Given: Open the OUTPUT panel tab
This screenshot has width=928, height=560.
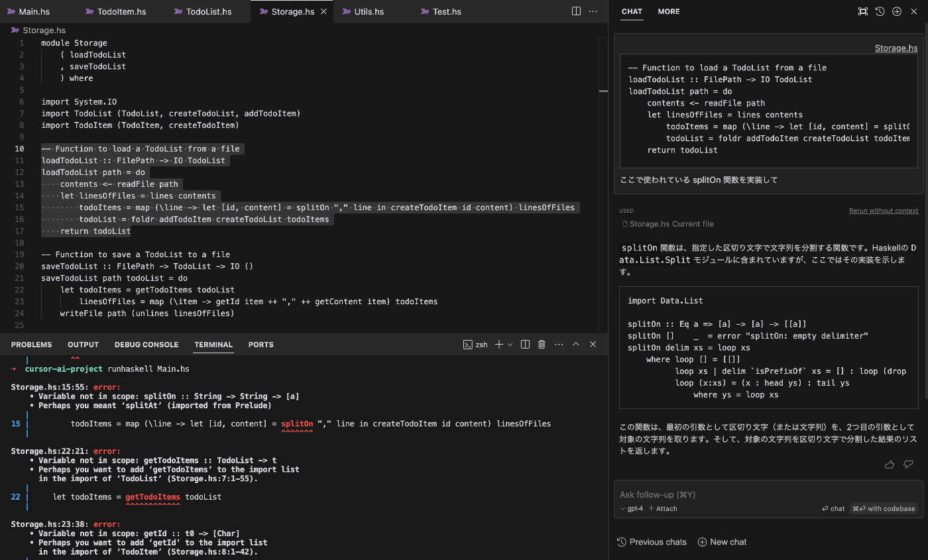Looking at the screenshot, I should 83,345.
